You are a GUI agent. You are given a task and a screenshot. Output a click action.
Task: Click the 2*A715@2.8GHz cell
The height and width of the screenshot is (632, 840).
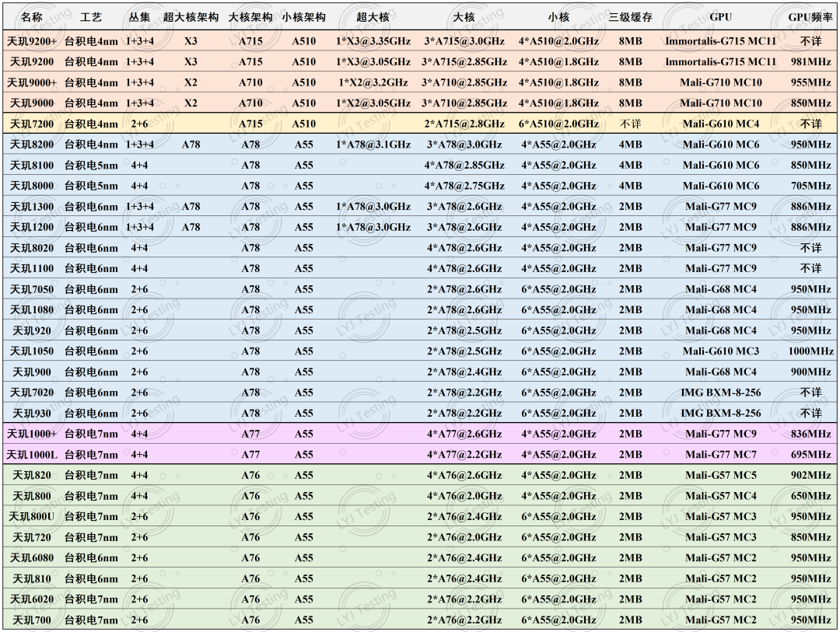(464, 124)
